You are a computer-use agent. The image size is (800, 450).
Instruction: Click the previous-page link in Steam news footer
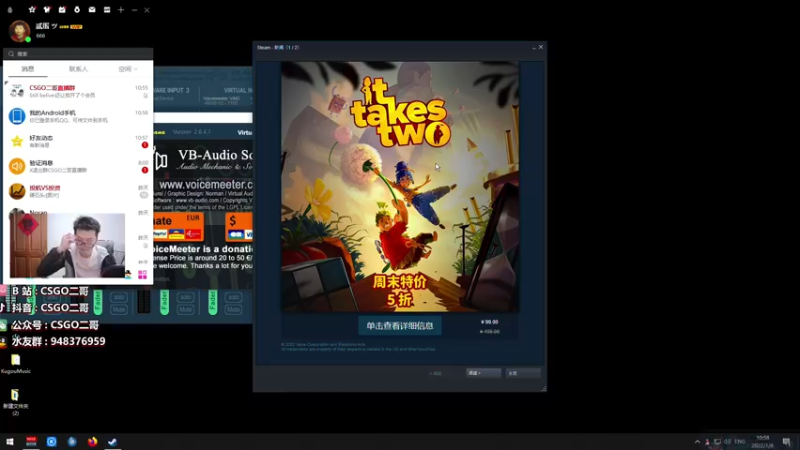(436, 373)
